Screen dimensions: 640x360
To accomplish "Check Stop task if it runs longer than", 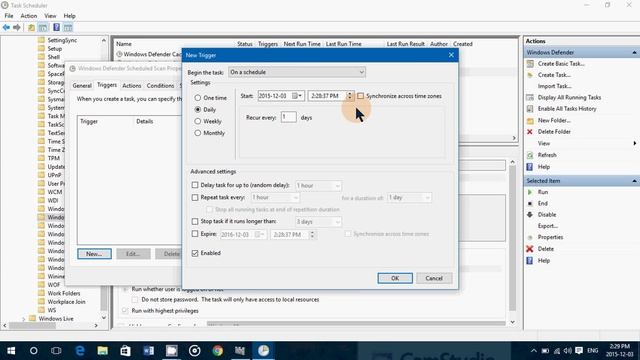I will 195,221.
